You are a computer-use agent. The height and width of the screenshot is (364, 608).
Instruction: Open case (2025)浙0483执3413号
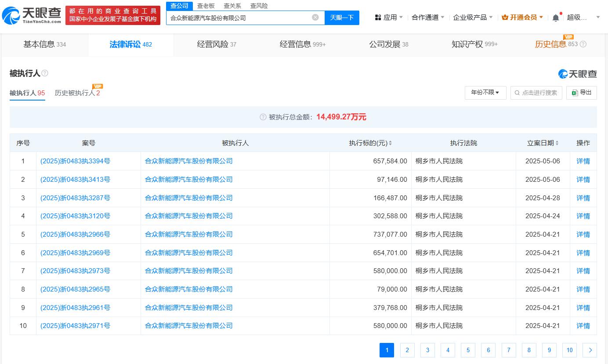coord(75,180)
